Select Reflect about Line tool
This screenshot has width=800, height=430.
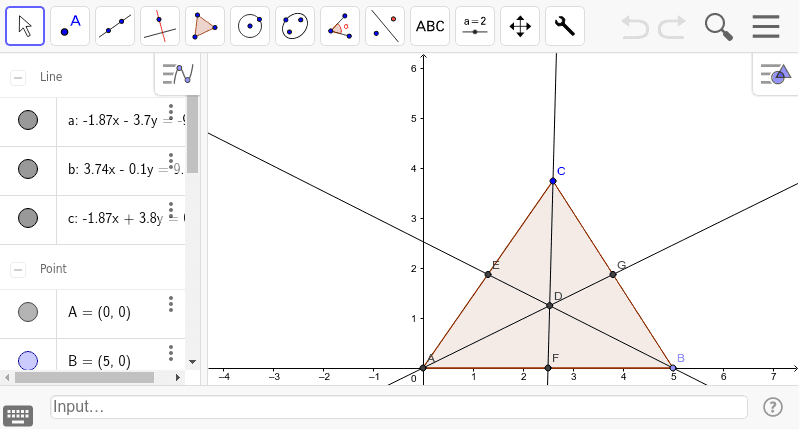click(x=385, y=26)
